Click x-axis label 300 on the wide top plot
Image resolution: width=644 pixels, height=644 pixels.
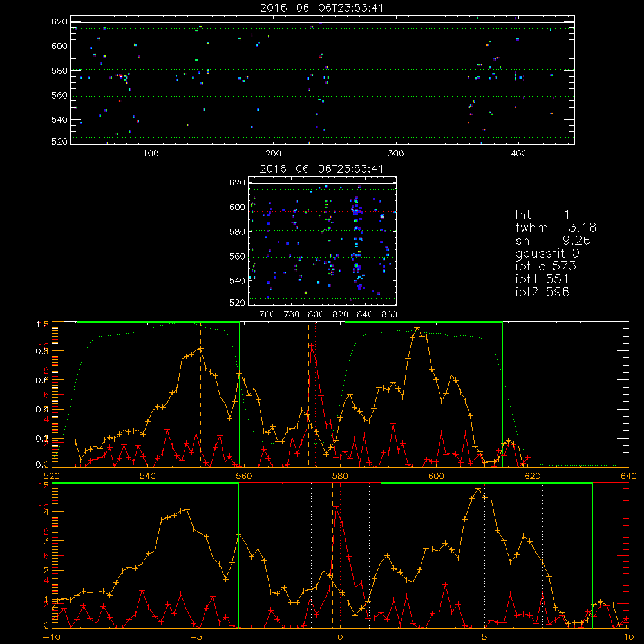pyautogui.click(x=396, y=154)
